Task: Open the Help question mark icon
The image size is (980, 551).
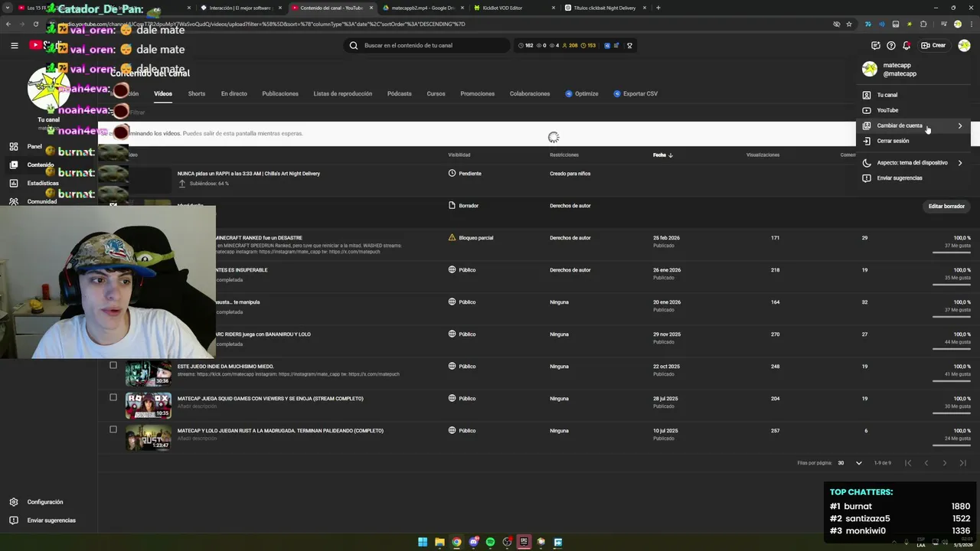Action: (891, 45)
